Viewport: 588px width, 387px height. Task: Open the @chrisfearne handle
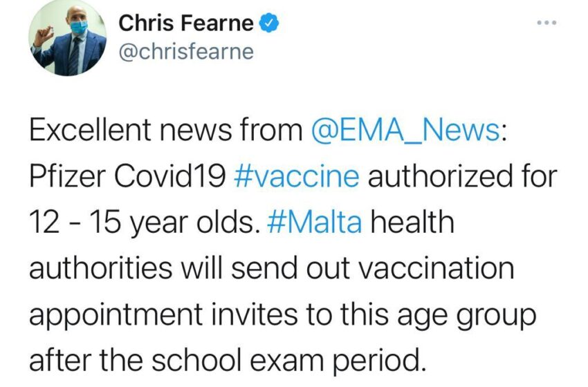click(186, 52)
